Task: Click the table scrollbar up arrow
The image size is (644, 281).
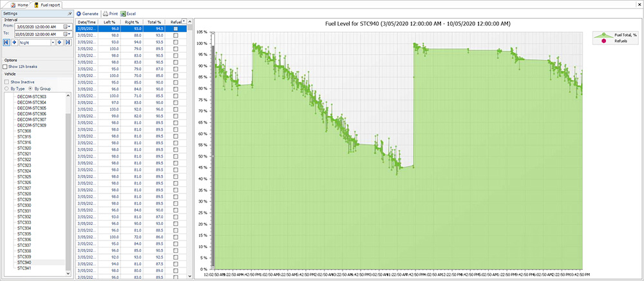Action: 190,21
